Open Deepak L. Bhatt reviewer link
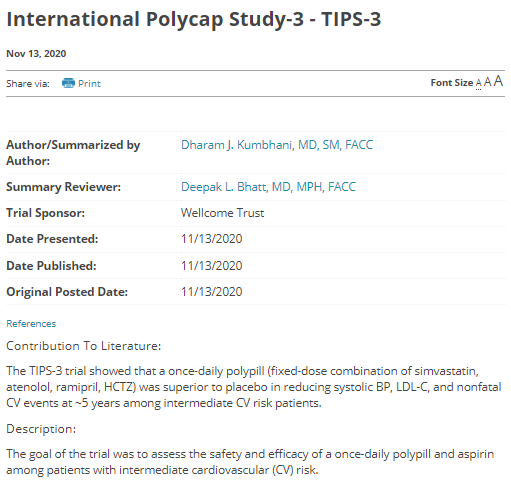This screenshot has height=481, width=511. (268, 187)
